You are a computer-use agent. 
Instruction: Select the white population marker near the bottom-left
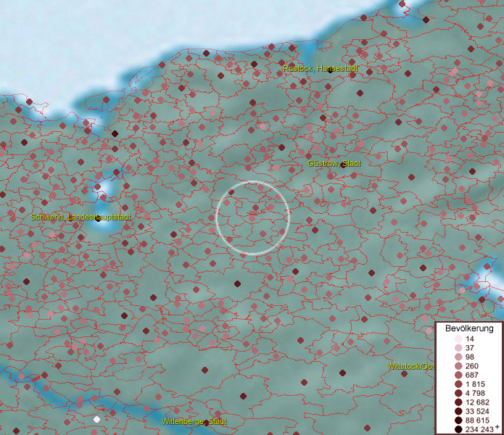tap(96, 419)
